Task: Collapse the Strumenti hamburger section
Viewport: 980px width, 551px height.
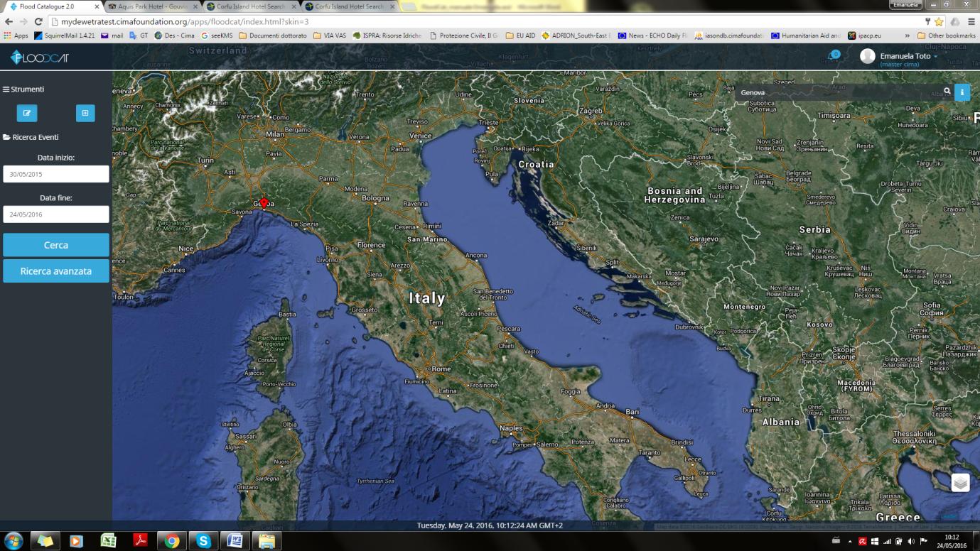Action: [x=23, y=89]
